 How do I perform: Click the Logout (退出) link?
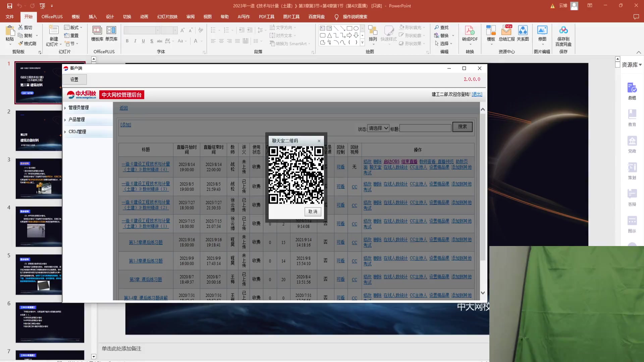(477, 95)
